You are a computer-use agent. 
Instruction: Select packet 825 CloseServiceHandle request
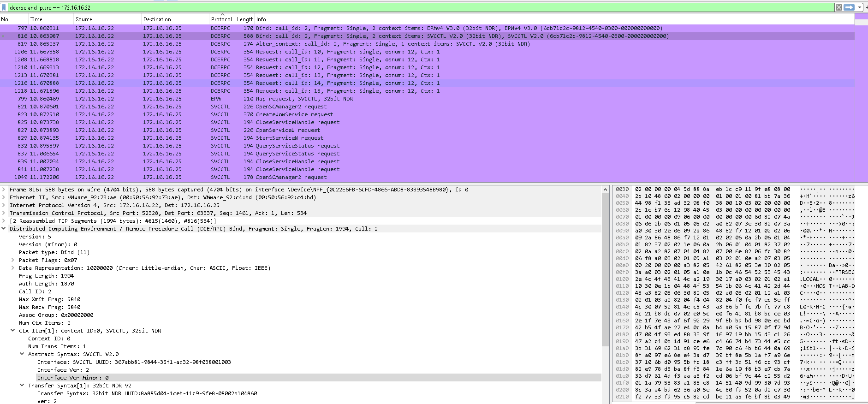pos(427,122)
